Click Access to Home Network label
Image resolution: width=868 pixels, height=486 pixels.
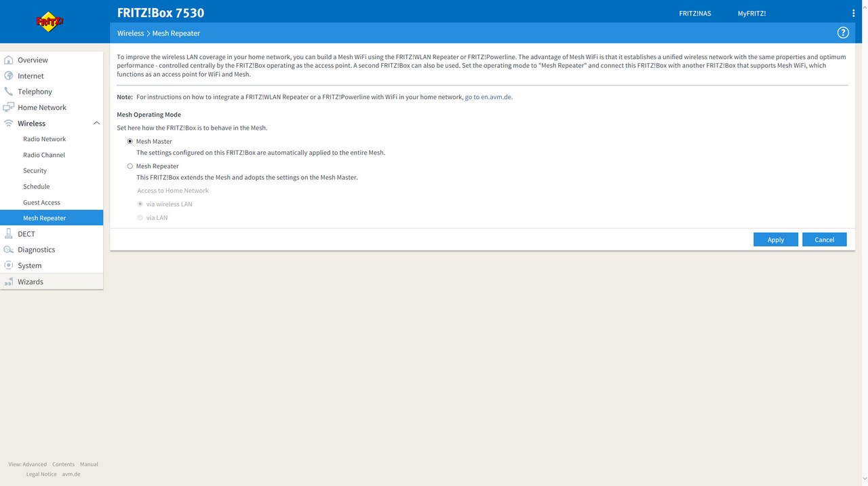point(173,191)
